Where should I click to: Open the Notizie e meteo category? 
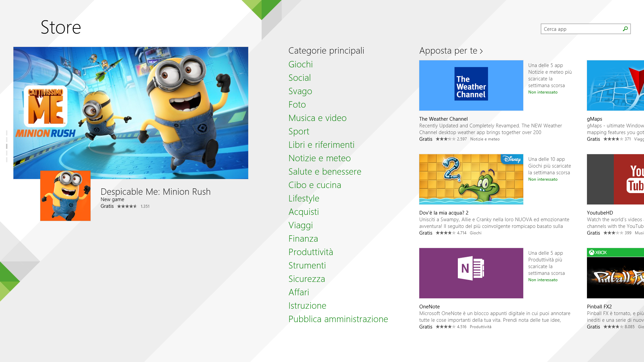pyautogui.click(x=320, y=158)
